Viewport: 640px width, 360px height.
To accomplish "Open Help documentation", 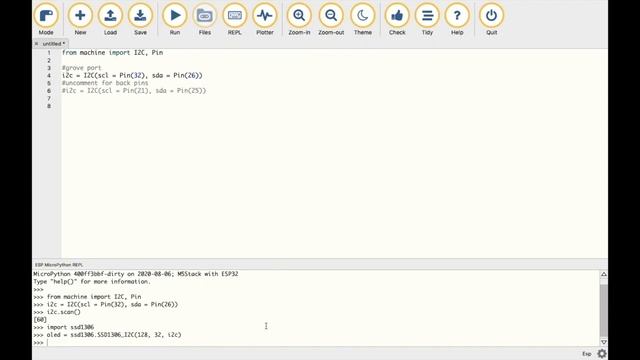I will [x=457, y=19].
